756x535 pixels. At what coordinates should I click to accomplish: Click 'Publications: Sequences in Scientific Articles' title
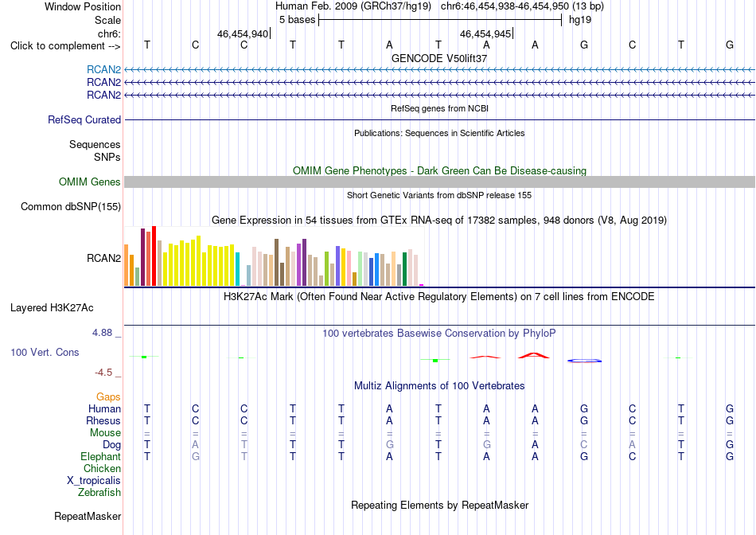[439, 133]
